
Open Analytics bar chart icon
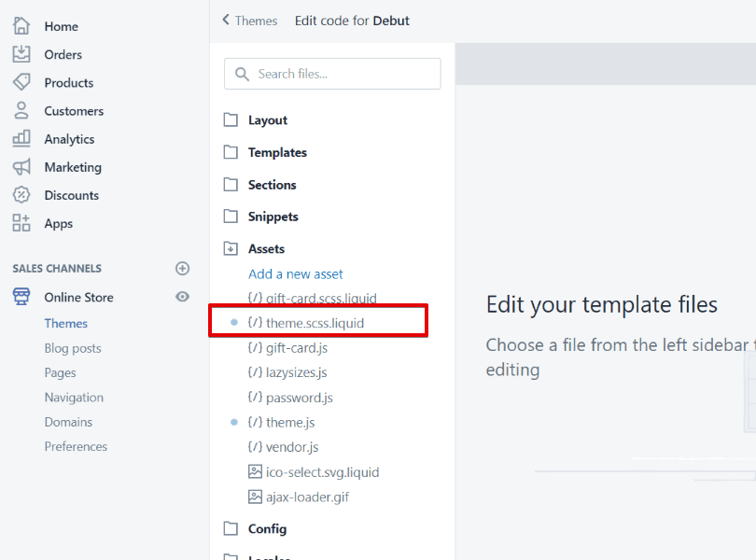tap(21, 138)
